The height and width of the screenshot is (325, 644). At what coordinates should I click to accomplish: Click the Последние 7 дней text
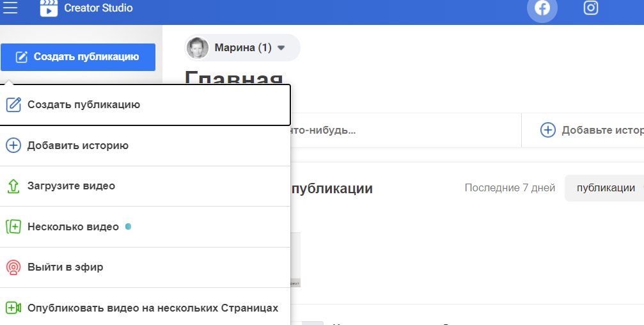click(510, 187)
